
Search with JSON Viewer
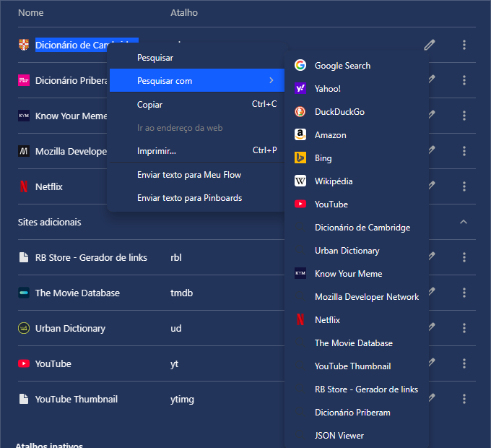pyautogui.click(x=357, y=436)
